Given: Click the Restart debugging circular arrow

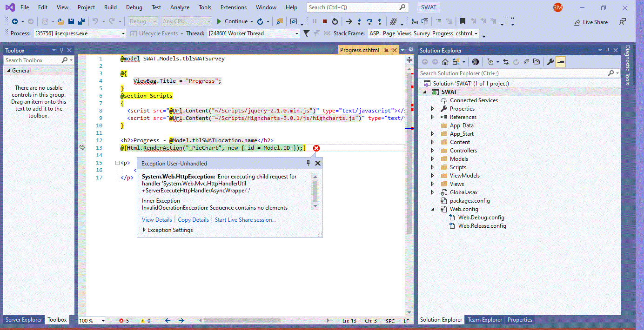Looking at the screenshot, I should coord(335,21).
